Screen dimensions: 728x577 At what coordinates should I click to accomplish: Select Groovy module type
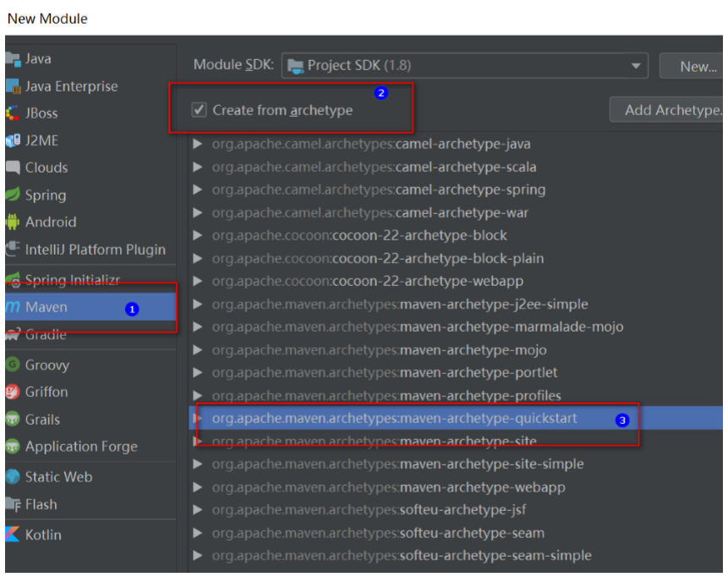(x=90, y=365)
